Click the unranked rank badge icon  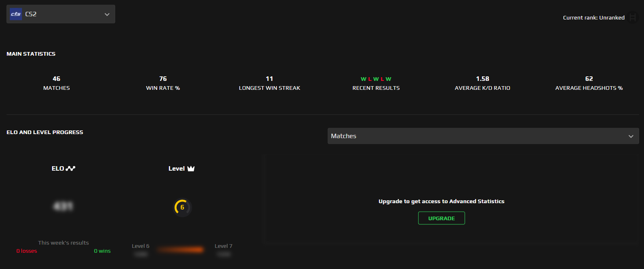pos(633,17)
